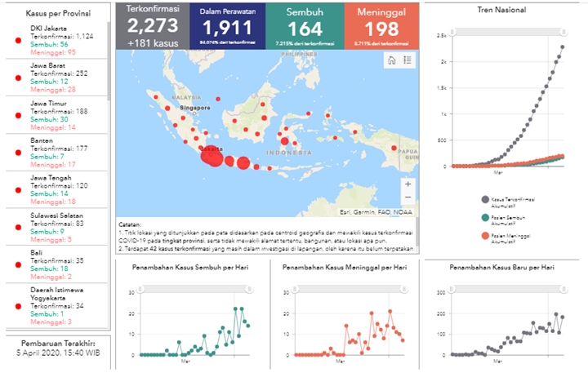This screenshot has width=588, height=373.
Task: Click the Sembuh 164 summary tile
Action: coord(305,26)
